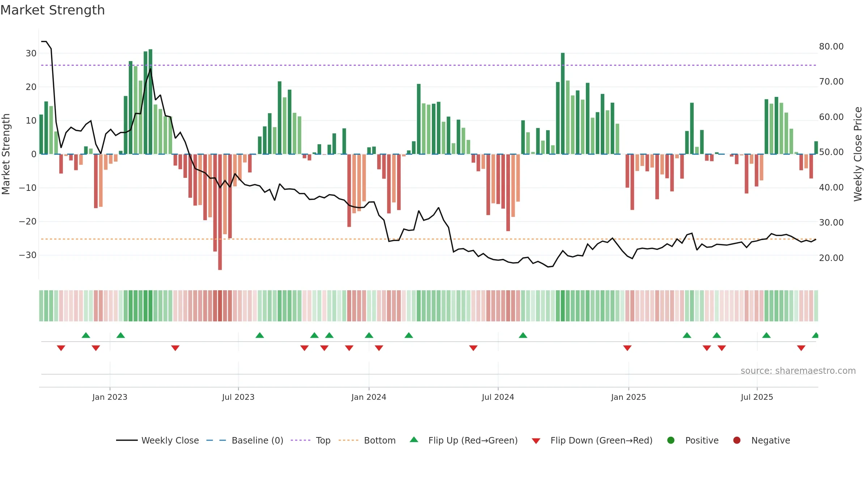The height and width of the screenshot is (488, 868).
Task: Toggle the Negative legend entry
Action: pos(761,440)
